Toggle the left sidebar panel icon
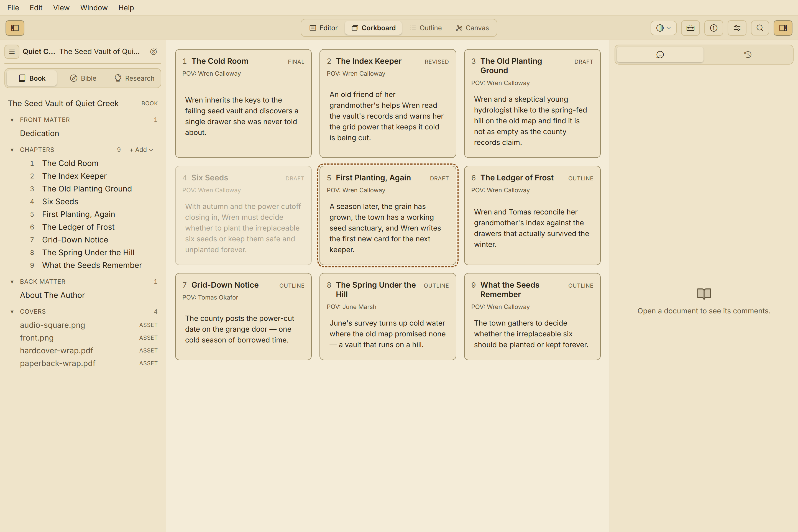Screen dimensions: 798x532 (15, 28)
